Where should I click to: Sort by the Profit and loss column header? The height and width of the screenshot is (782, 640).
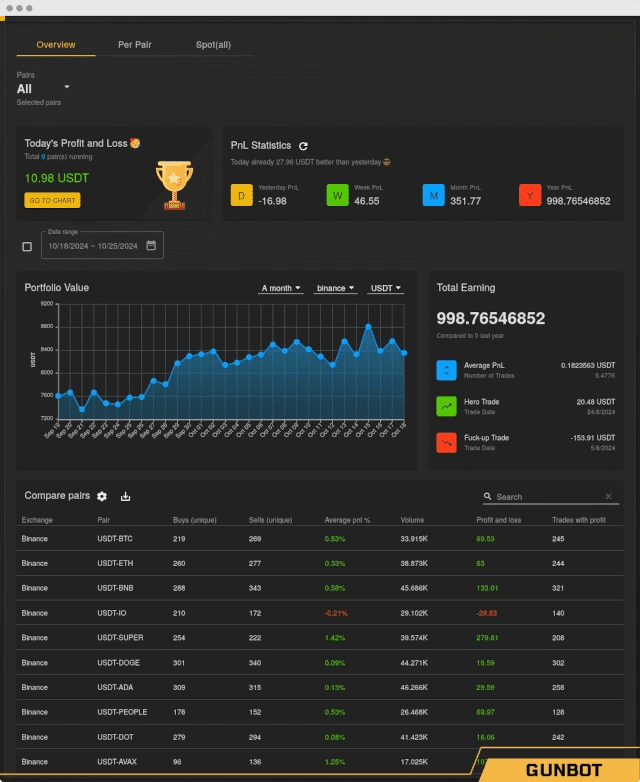(x=498, y=520)
